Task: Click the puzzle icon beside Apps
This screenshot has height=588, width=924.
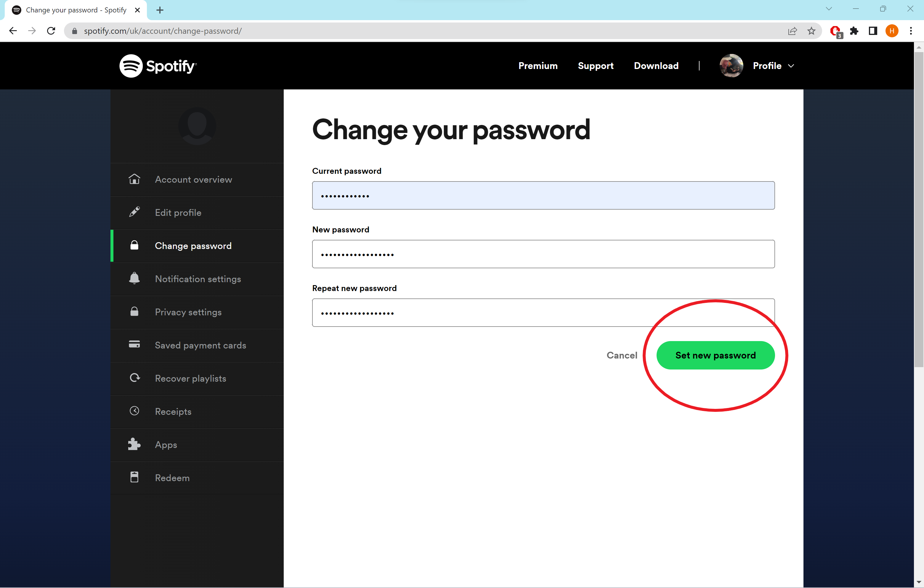Action: point(134,444)
